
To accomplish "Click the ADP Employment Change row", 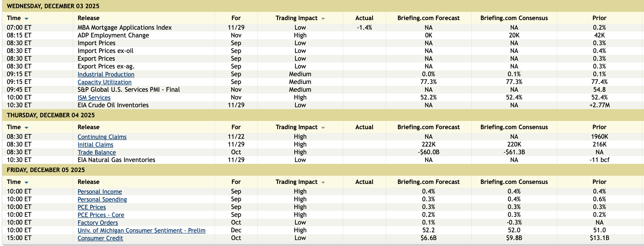I will (113, 35).
